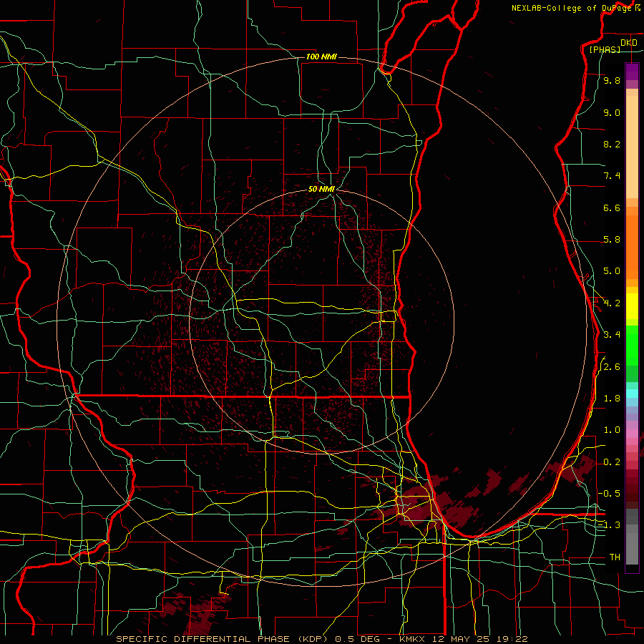This screenshot has width=644, height=644.
Task: Click the 9.0 legend value
Action: (612, 112)
